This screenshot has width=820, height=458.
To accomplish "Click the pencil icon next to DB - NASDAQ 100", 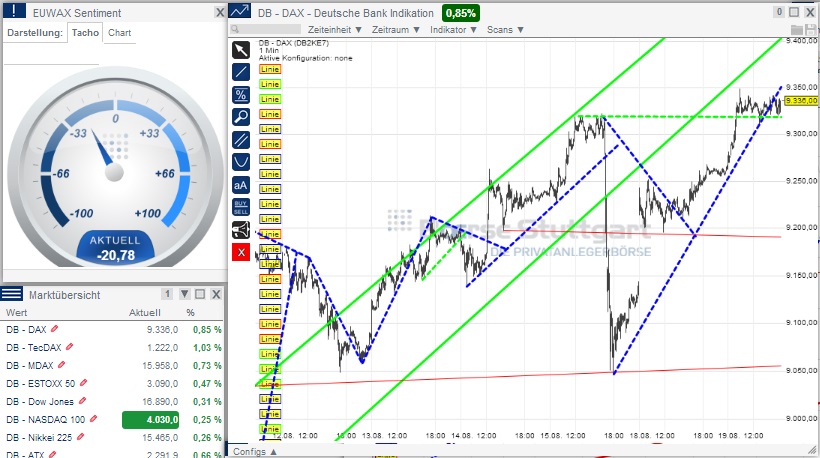I will coord(93,419).
